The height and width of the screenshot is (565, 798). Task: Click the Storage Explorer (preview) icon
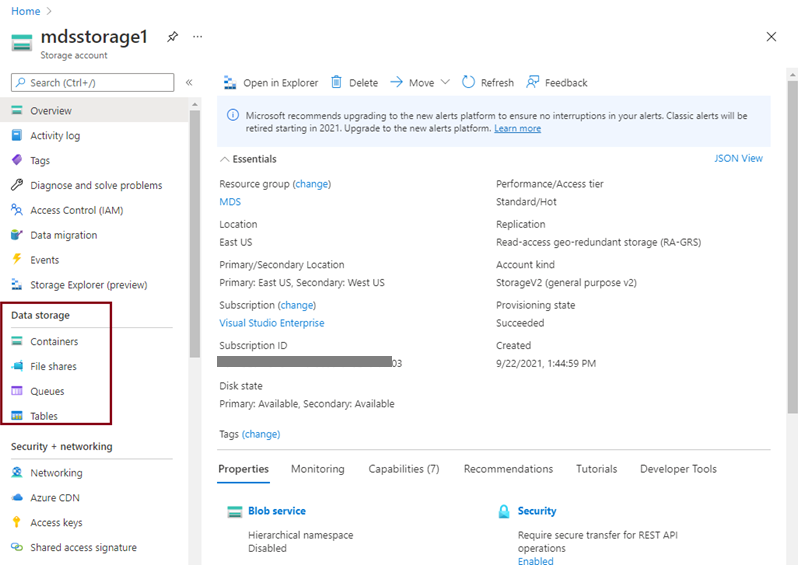(x=17, y=284)
